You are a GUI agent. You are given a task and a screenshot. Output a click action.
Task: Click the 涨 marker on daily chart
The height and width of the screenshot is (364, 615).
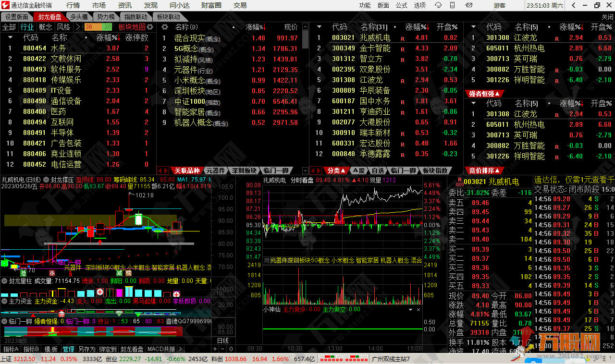[x=52, y=273]
